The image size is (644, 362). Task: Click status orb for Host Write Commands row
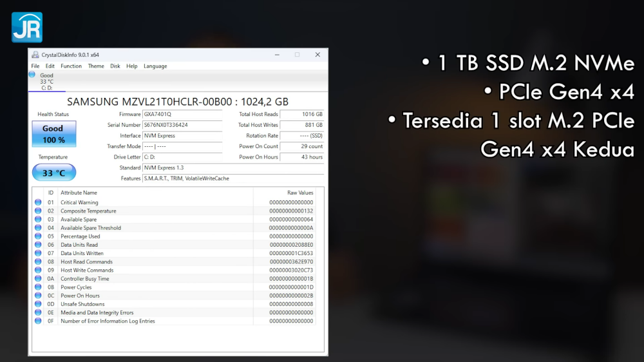click(x=38, y=271)
